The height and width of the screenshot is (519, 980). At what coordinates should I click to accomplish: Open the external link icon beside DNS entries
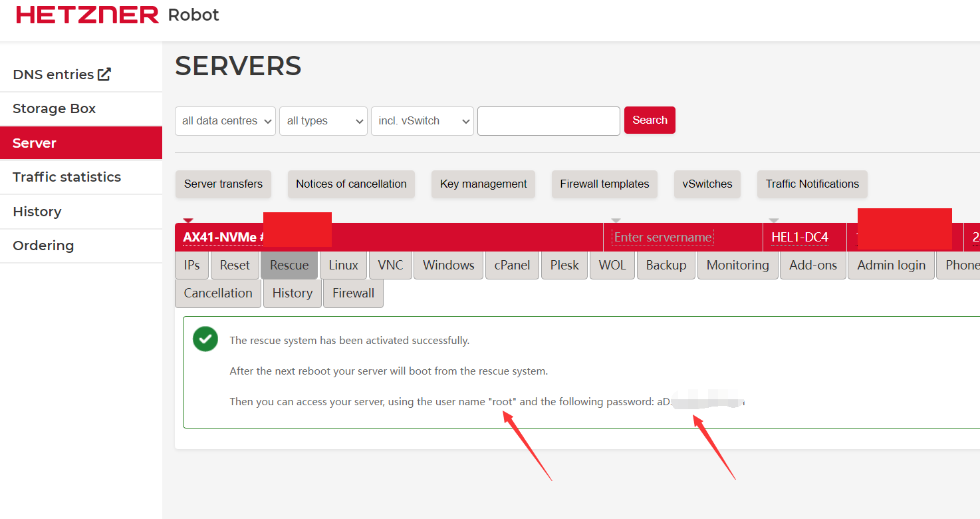tap(104, 75)
